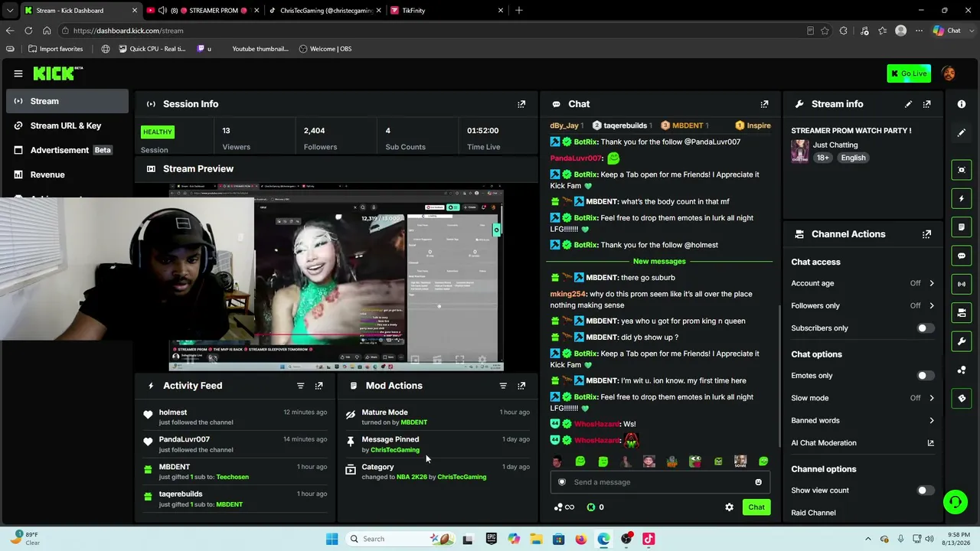The height and width of the screenshot is (551, 980).
Task: Filter the Mod Actions list
Action: tap(503, 386)
